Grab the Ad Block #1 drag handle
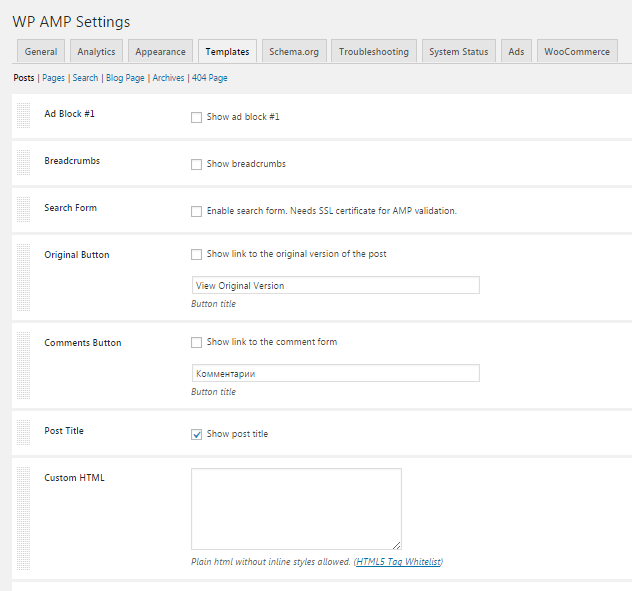This screenshot has width=632, height=591. coord(23,115)
